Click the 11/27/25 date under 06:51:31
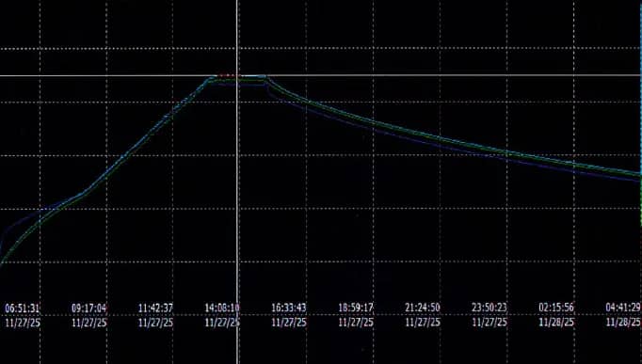642x364 pixels. (x=23, y=323)
